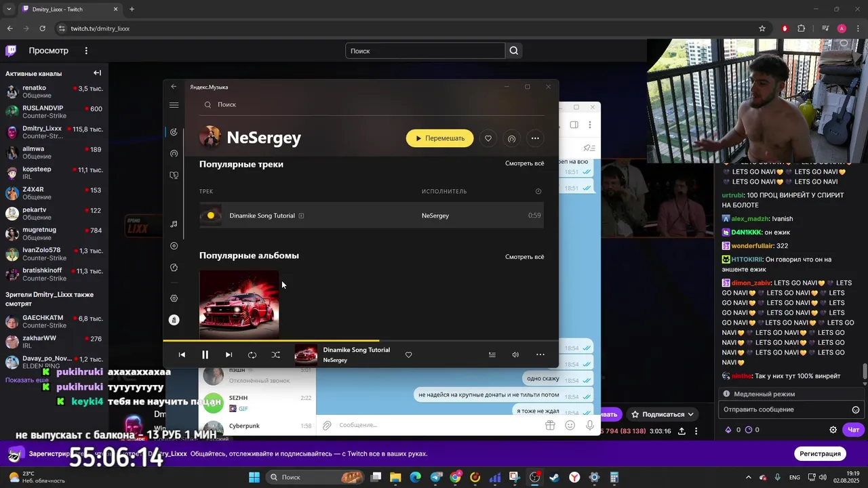Pause playback in Yandex Music player
The height and width of the screenshot is (488, 868).
click(x=205, y=354)
